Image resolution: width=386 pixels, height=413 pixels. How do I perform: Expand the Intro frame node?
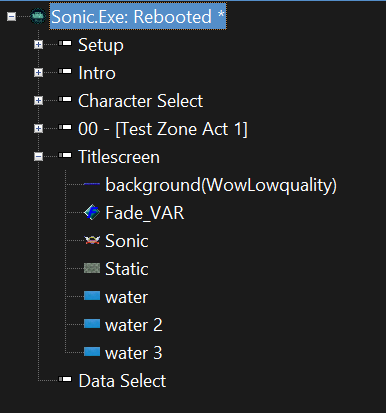[x=39, y=72]
